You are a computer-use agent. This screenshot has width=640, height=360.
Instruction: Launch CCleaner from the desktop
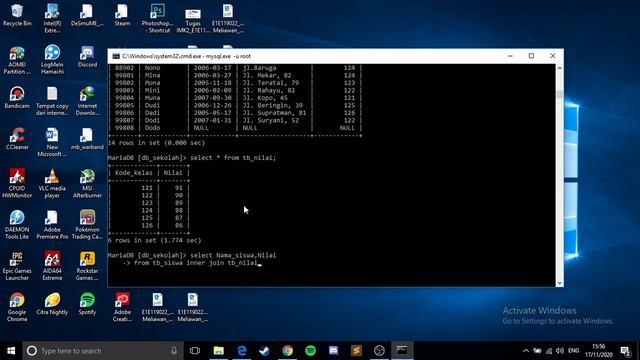click(x=17, y=139)
